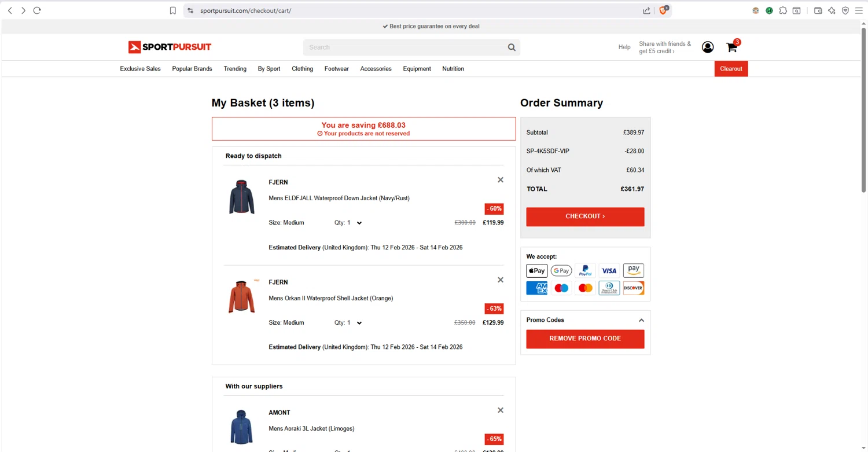
Task: Click the navy ELDFJALL jacket thumbnail
Action: coord(241,197)
